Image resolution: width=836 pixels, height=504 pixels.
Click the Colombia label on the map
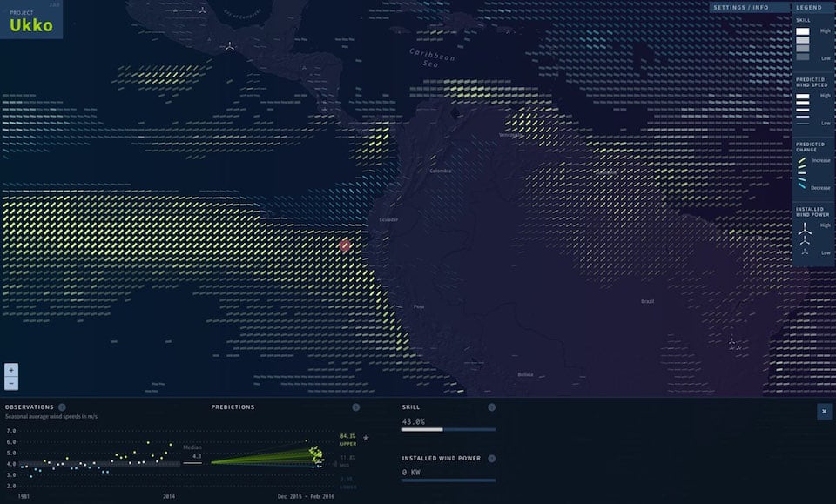441,171
